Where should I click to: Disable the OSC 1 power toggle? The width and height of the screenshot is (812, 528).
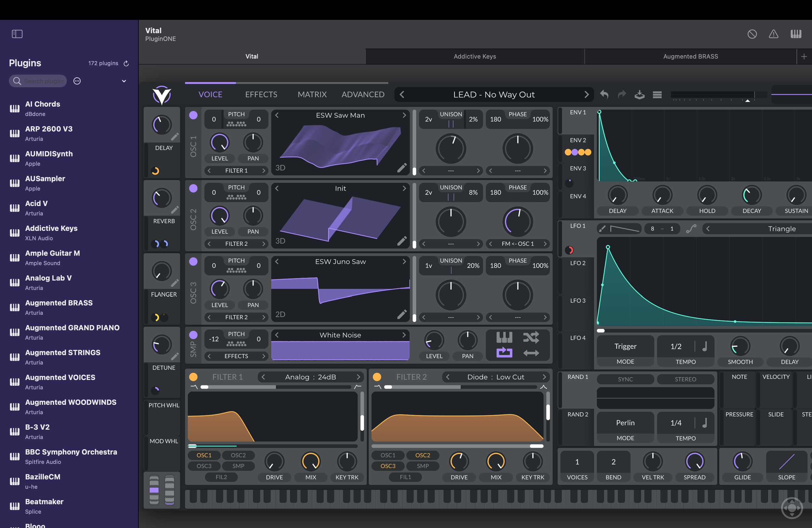point(193,115)
